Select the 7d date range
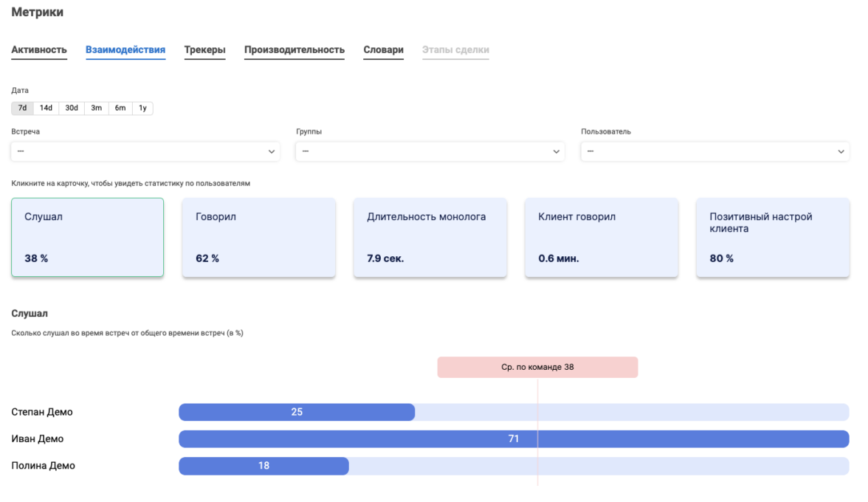 click(x=22, y=108)
